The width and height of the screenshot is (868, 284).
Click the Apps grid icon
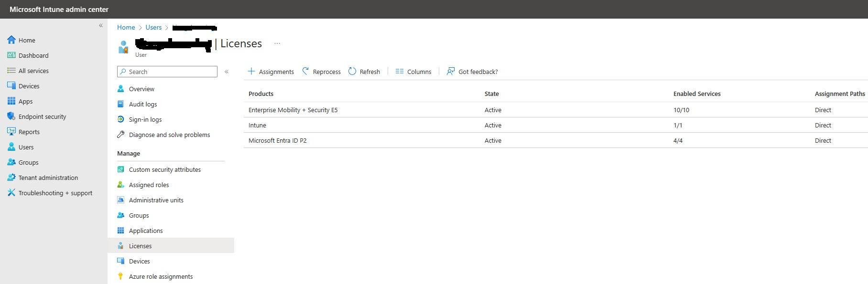11,101
